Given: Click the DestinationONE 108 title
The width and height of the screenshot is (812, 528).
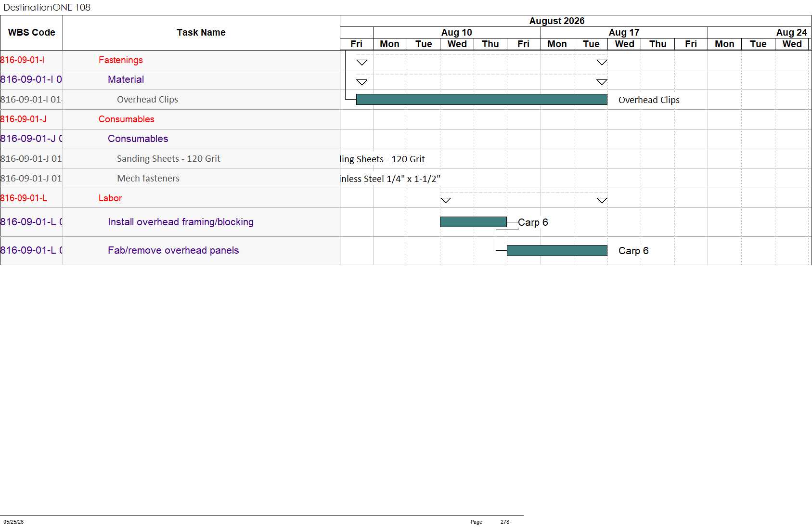Looking at the screenshot, I should point(47,7).
